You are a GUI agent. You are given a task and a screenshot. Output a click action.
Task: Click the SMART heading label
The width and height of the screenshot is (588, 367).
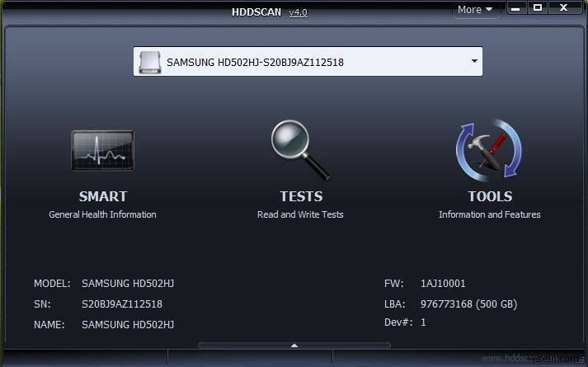103,196
